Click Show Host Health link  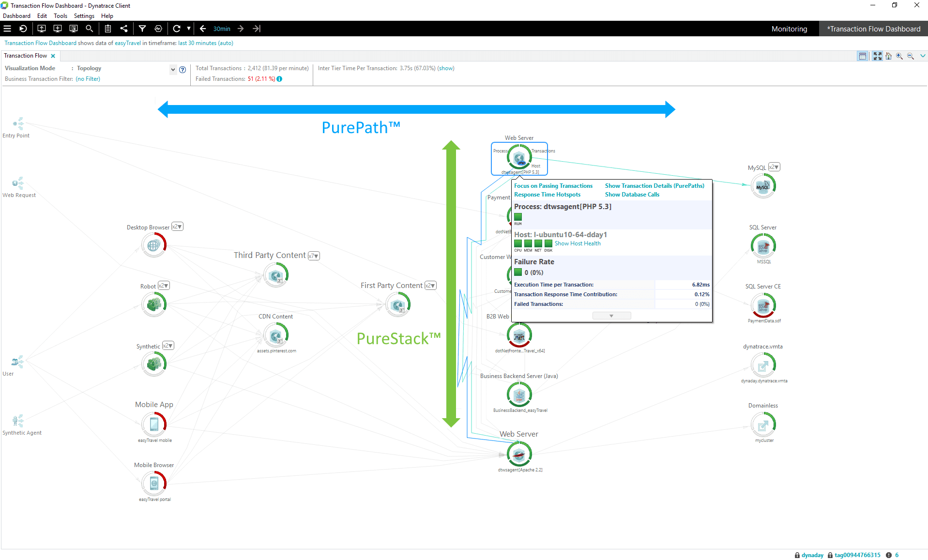[578, 243]
